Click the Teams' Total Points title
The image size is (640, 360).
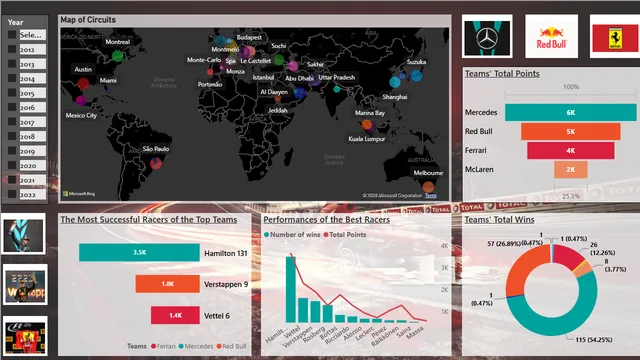[x=502, y=74]
